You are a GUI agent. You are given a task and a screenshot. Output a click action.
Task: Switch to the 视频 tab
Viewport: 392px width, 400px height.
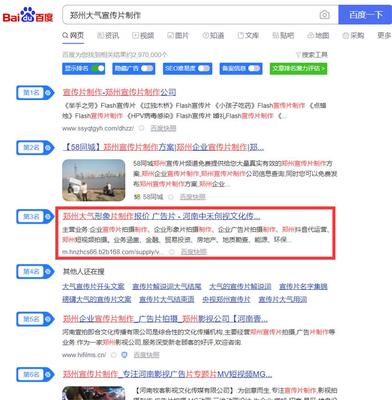point(143,35)
